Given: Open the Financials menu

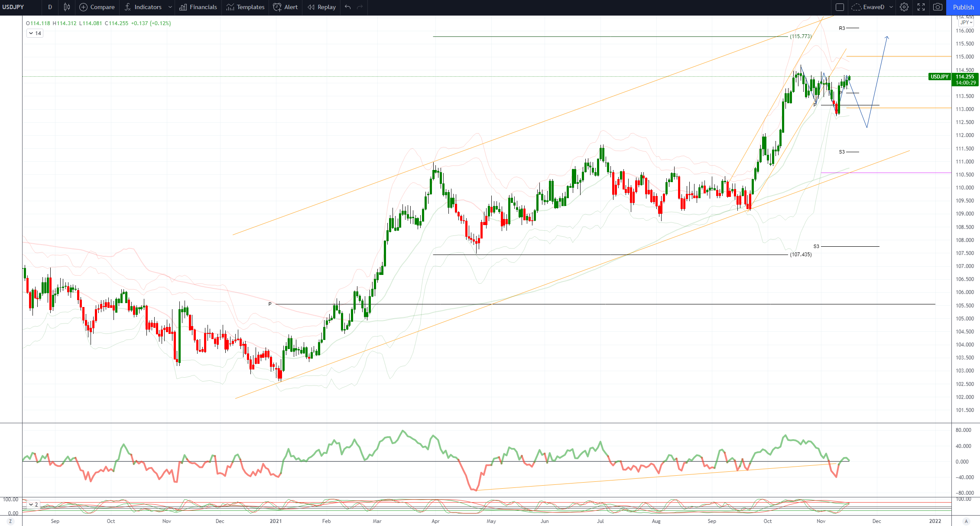Looking at the screenshot, I should coord(198,7).
